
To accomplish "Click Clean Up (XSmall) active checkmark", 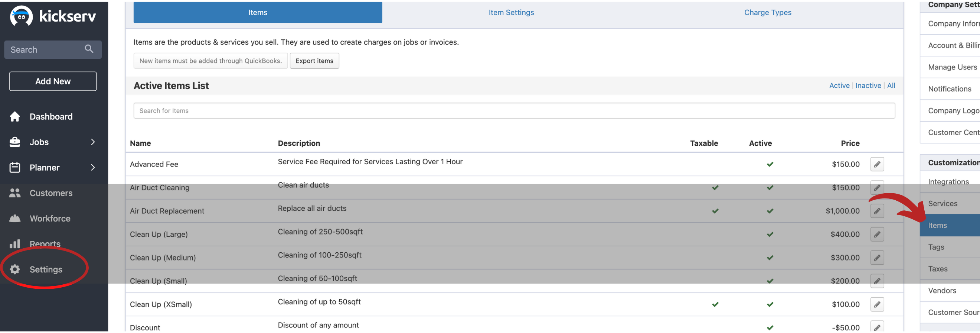I will (x=770, y=305).
